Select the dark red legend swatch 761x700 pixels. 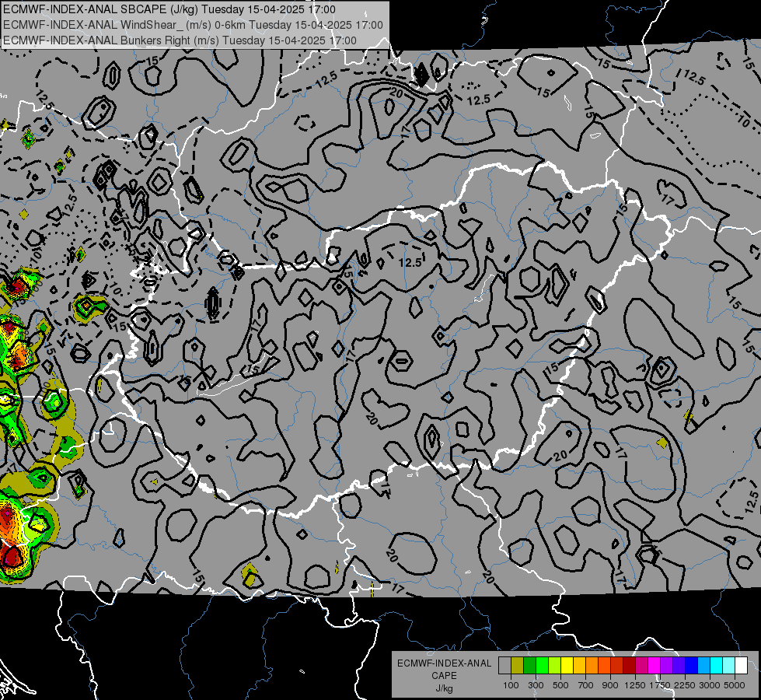pyautogui.click(x=629, y=666)
